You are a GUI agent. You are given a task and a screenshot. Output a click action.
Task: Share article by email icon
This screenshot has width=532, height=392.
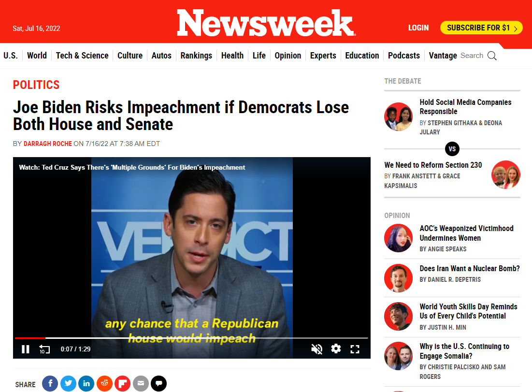[141, 383]
